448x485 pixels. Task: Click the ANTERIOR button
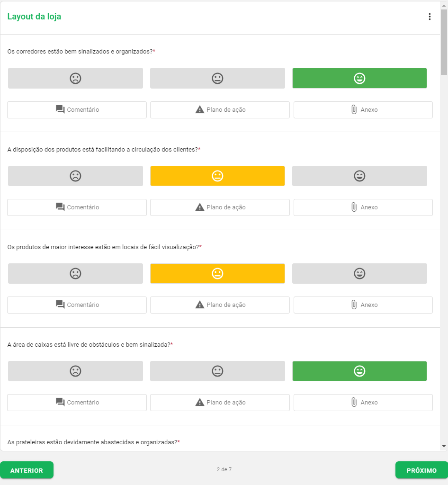[27, 470]
